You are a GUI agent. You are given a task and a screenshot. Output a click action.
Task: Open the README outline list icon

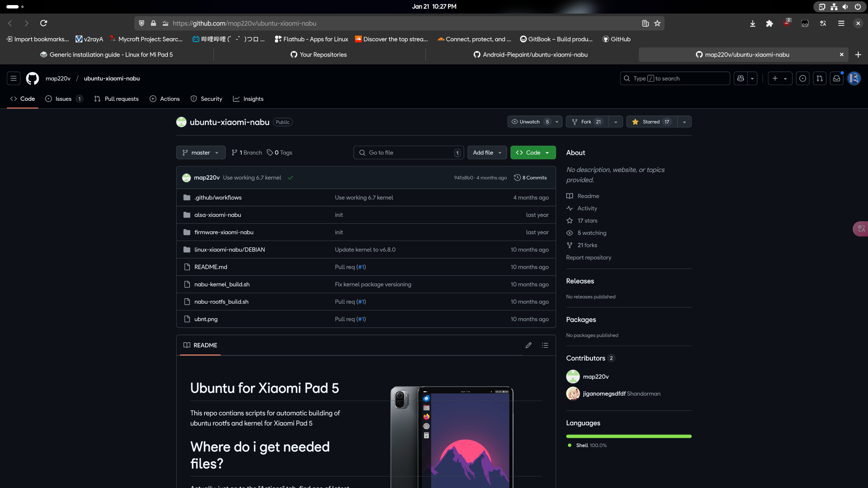(x=545, y=345)
